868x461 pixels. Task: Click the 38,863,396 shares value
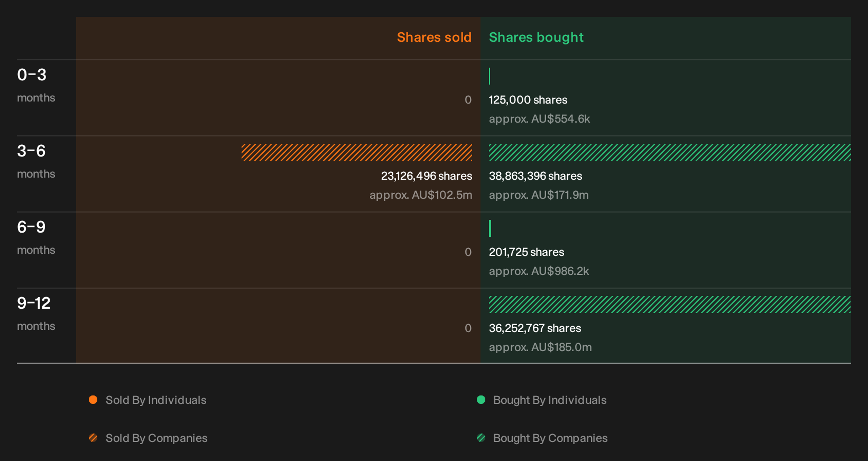tap(535, 176)
